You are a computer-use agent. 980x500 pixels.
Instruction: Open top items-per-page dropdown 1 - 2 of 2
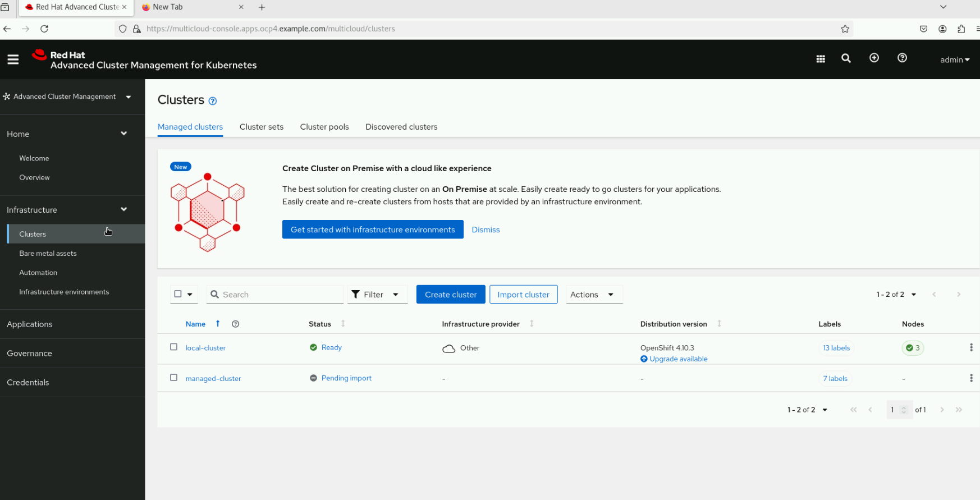[x=896, y=295]
